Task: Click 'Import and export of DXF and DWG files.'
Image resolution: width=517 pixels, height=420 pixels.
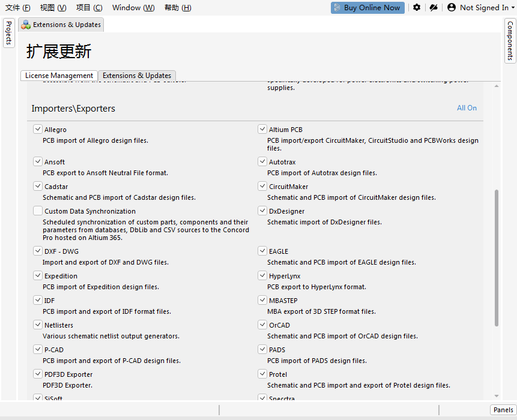Action: 106,263
